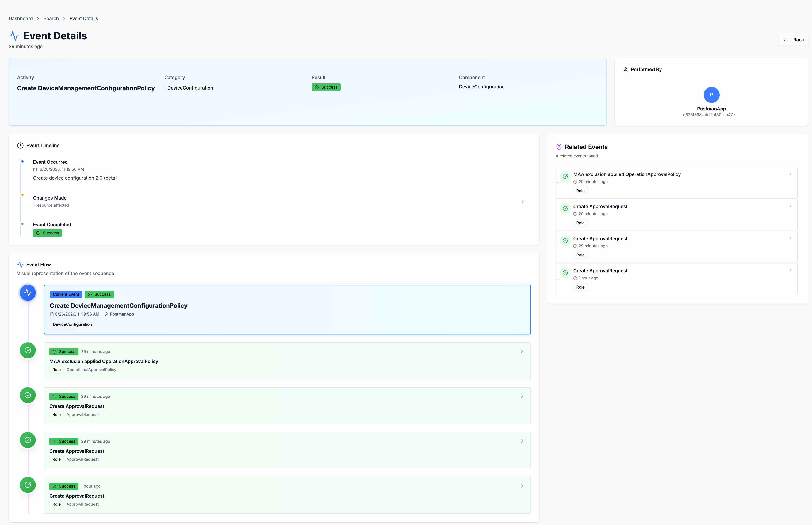Go to Search breadcrumb
Screen dimensions: 812x525
tap(51, 18)
